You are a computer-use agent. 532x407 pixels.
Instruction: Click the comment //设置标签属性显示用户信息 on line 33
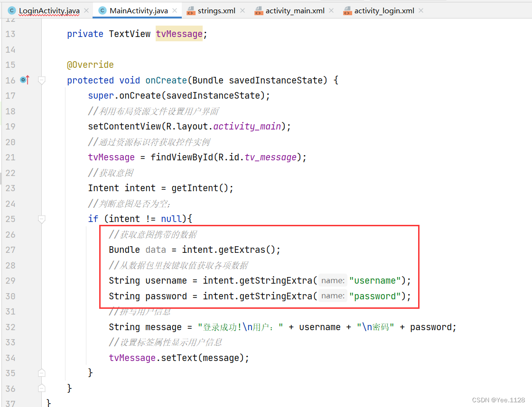click(165, 342)
